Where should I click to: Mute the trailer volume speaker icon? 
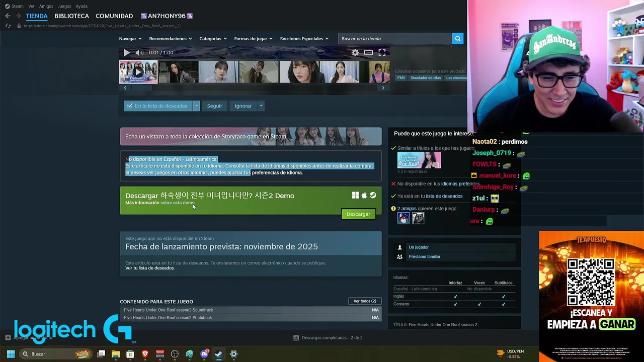click(x=139, y=53)
